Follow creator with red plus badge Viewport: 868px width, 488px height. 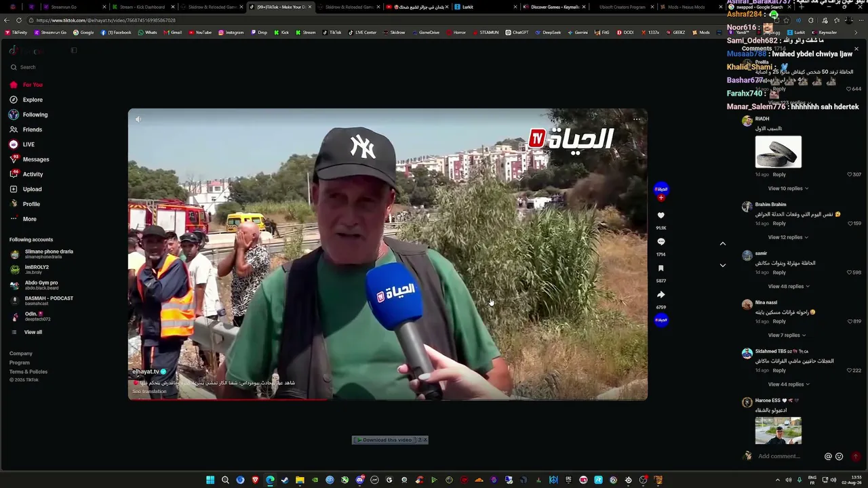point(661,198)
